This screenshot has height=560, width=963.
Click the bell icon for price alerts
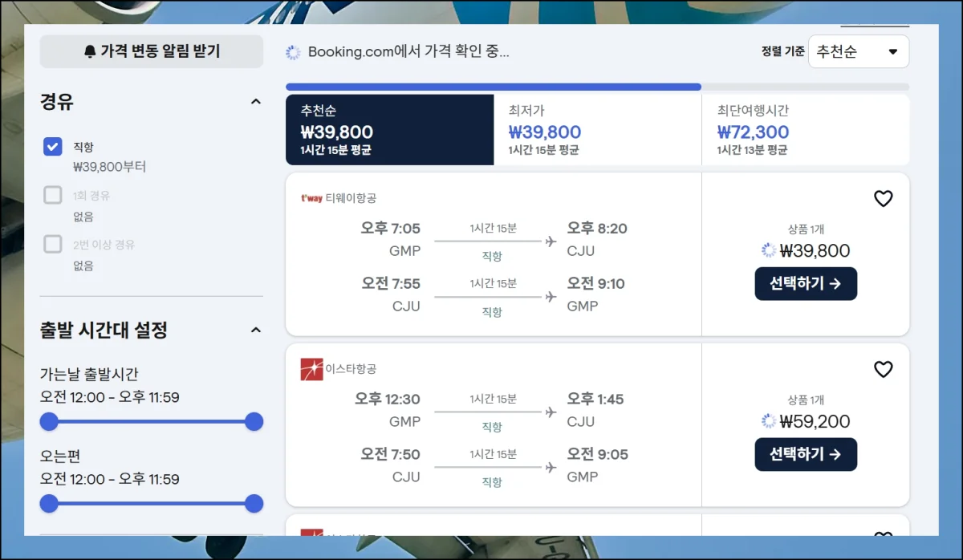tap(90, 52)
